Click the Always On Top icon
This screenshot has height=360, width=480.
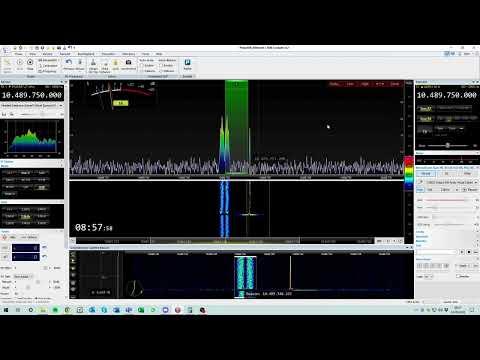(x=94, y=65)
